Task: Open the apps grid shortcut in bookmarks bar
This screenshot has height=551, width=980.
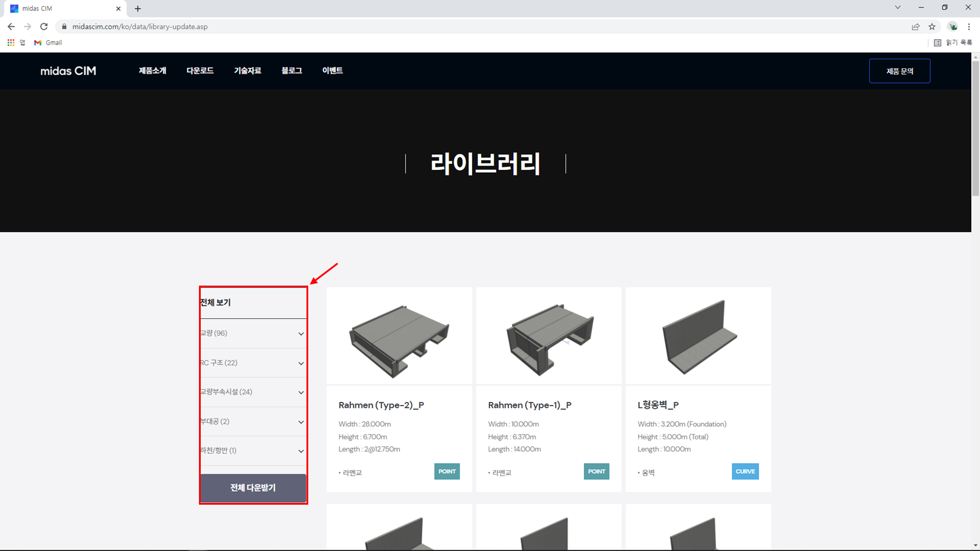Action: [11, 43]
